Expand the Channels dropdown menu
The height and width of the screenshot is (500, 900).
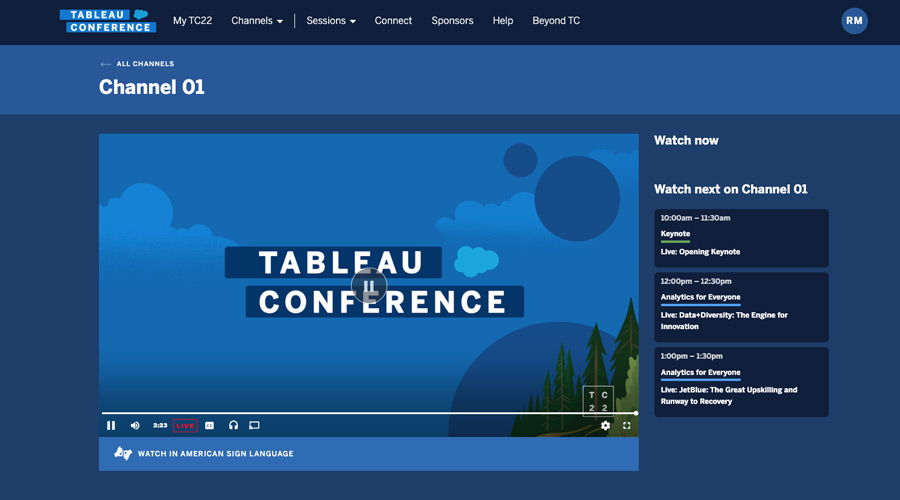(x=257, y=21)
